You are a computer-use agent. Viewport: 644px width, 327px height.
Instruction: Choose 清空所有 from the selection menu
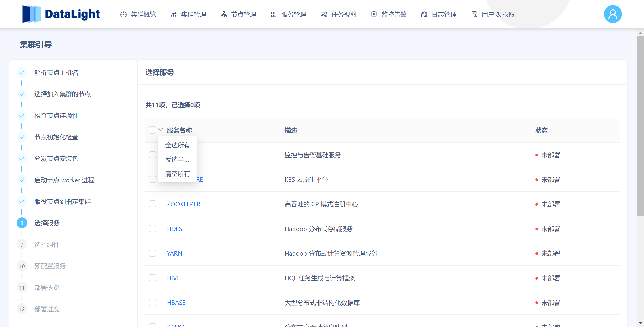(x=178, y=174)
